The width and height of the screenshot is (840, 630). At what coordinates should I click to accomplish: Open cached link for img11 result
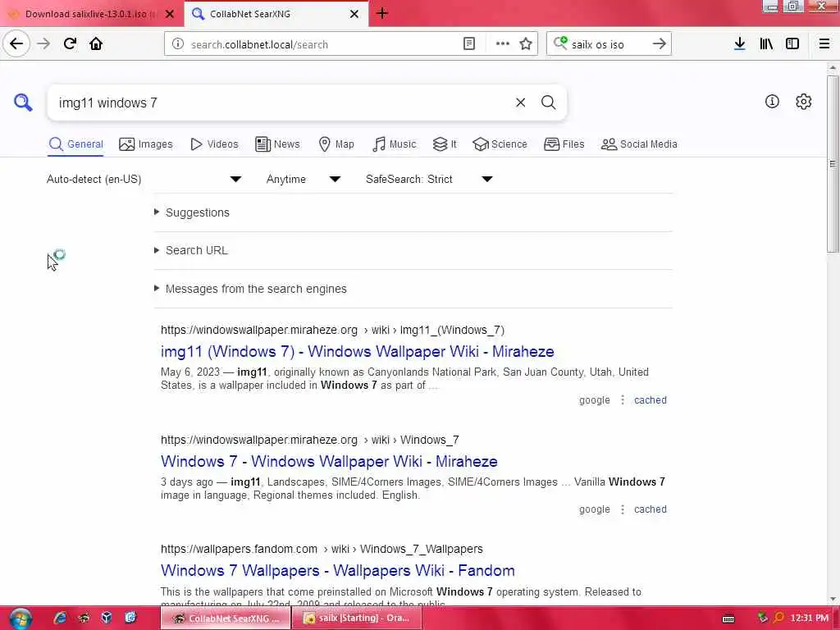[650, 400]
